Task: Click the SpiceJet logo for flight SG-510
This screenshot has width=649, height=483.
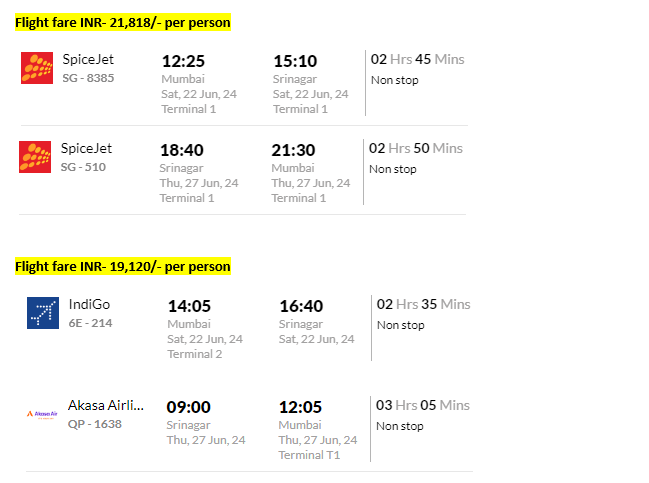Action: 35,157
